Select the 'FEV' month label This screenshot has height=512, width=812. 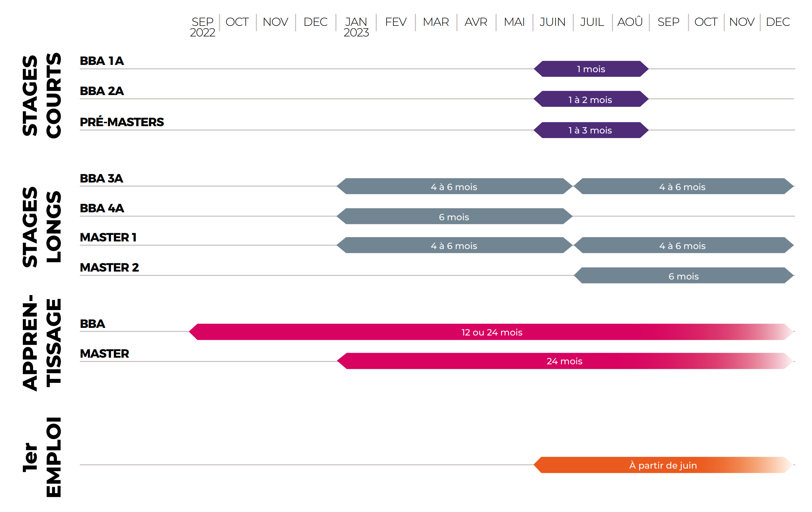click(x=395, y=22)
